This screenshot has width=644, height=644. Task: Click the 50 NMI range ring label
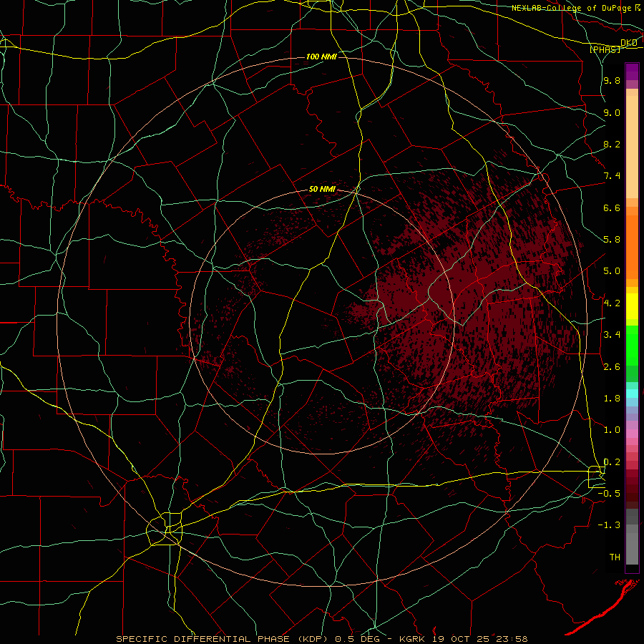323,190
